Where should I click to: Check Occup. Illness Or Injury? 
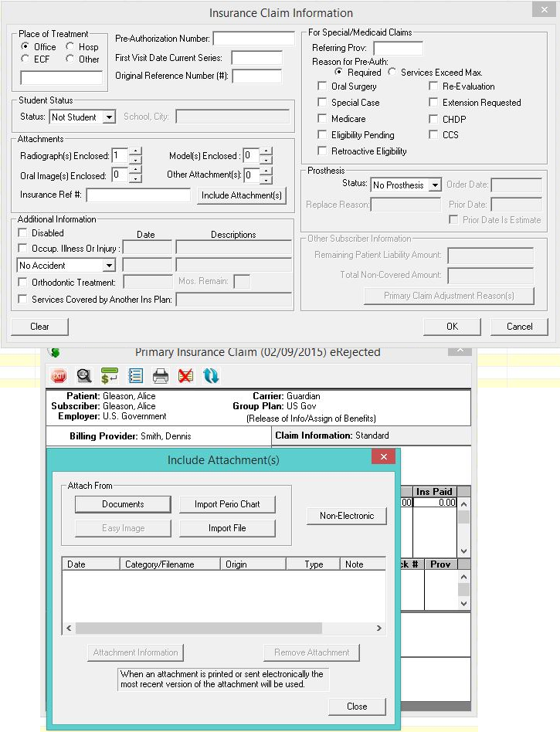coord(22,248)
